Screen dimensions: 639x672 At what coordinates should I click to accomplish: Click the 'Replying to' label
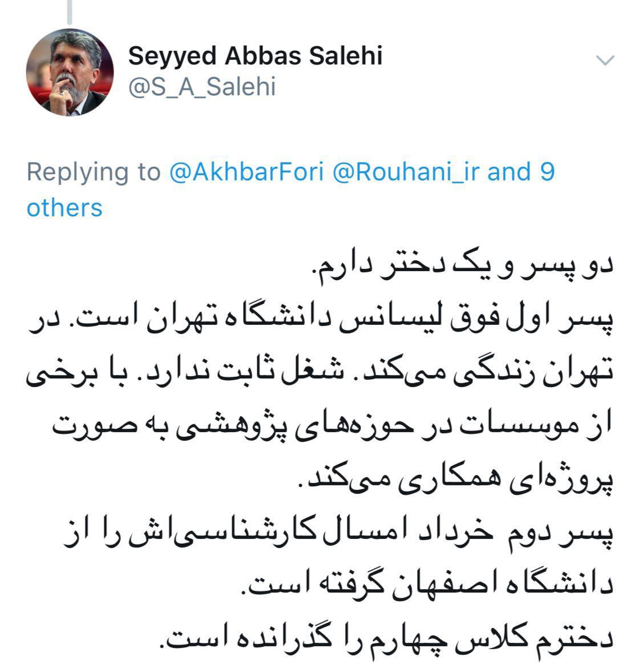click(94, 172)
